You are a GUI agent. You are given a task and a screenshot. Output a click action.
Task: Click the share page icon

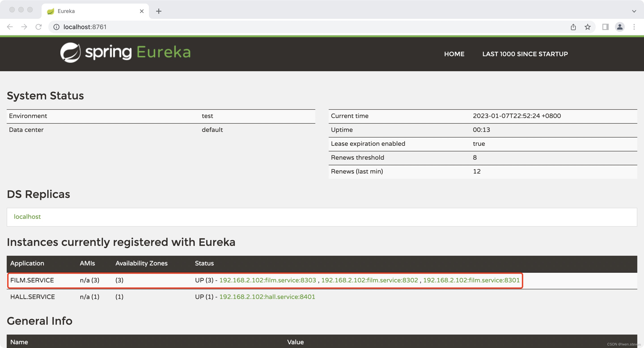pos(573,27)
